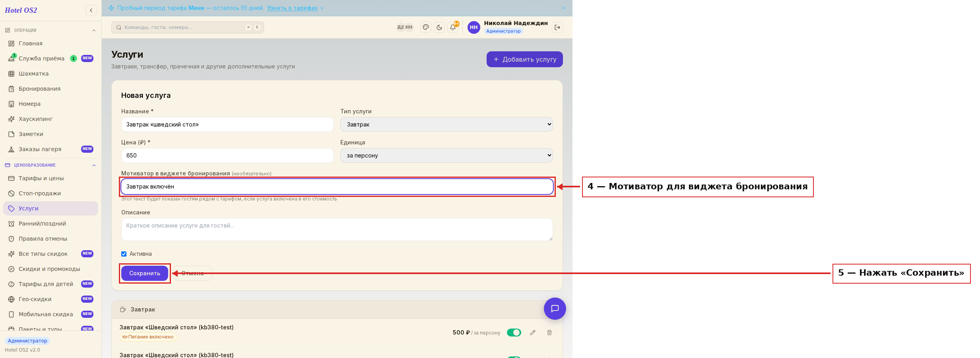Open the color theme palette icon
The height and width of the screenshot is (358, 980).
coord(426,27)
